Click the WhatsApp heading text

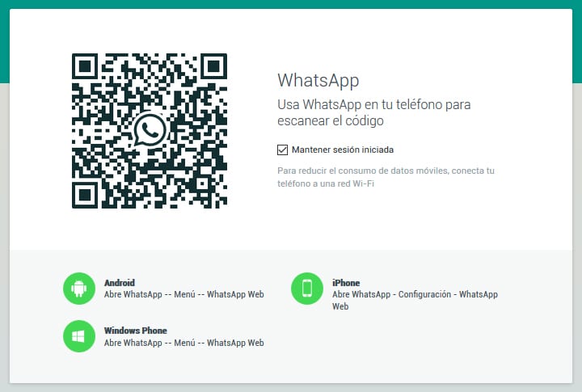coord(318,81)
